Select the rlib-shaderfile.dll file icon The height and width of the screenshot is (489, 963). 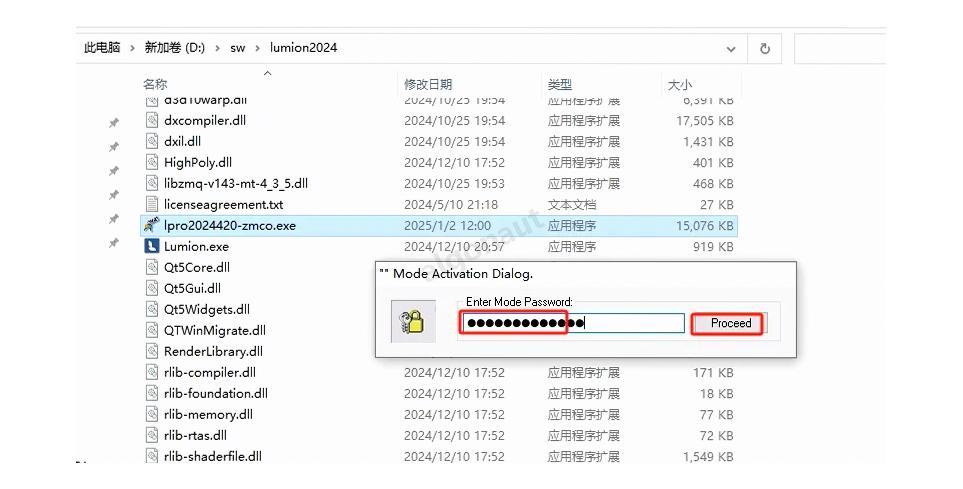(152, 456)
